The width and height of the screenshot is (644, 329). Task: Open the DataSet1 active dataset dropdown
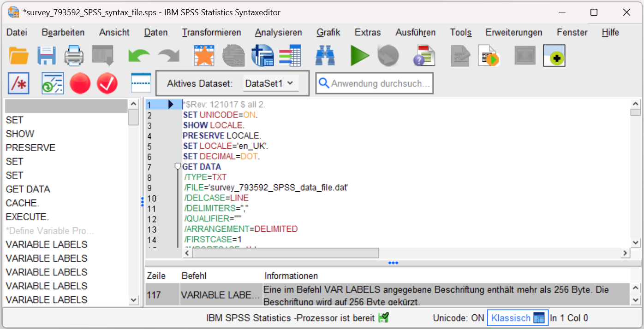click(x=270, y=83)
